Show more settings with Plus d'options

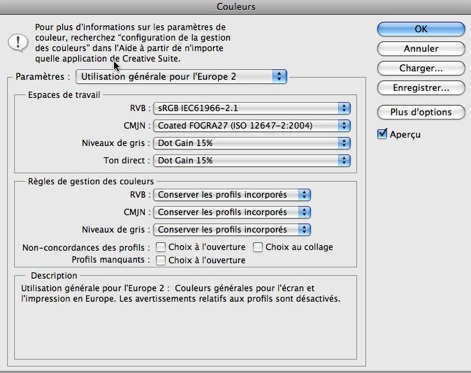[x=421, y=112]
